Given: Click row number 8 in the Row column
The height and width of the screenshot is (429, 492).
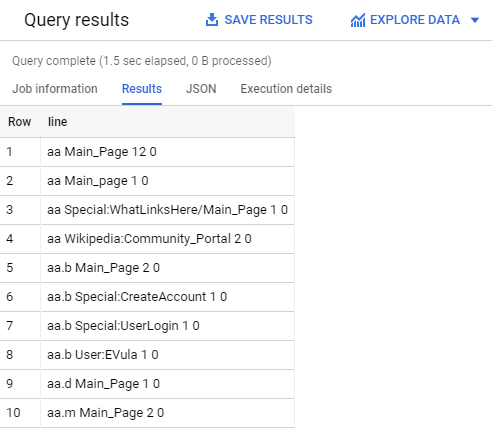Looking at the screenshot, I should click(10, 355).
